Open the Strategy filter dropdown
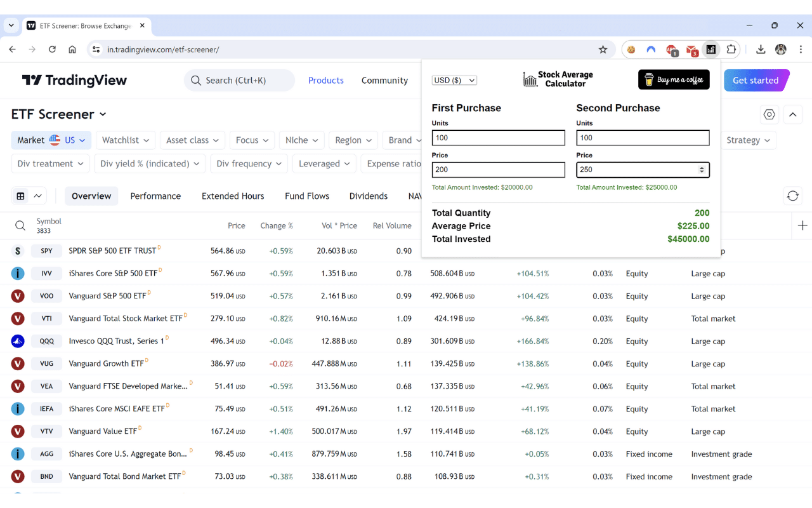Image resolution: width=812 pixels, height=508 pixels. [x=749, y=140]
